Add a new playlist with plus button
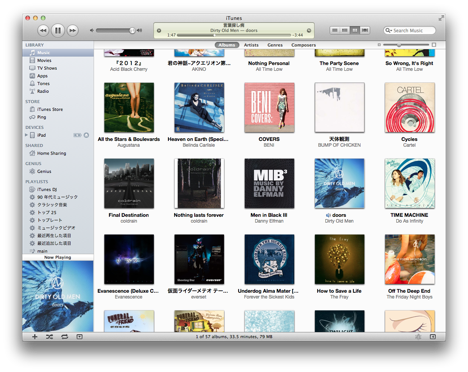 pos(34,337)
